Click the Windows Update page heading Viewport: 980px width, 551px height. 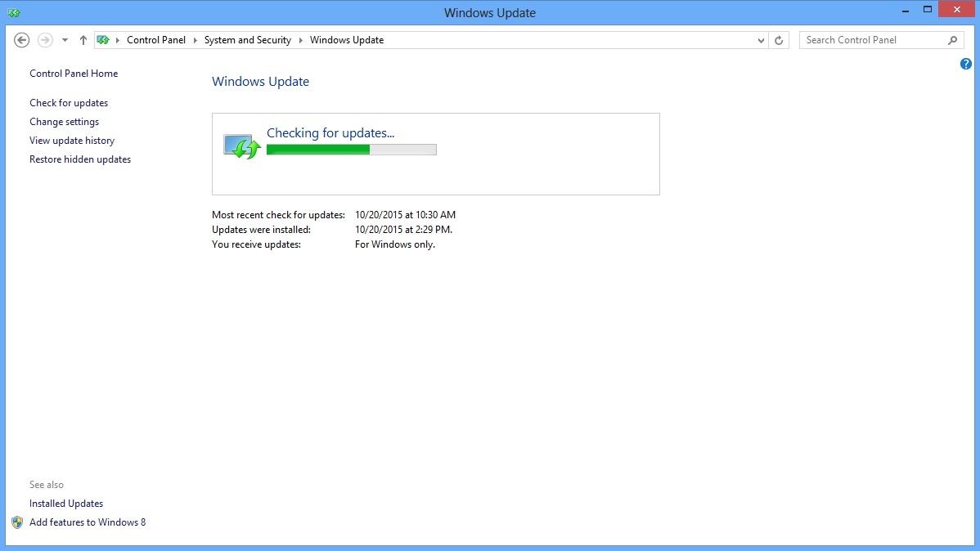[x=261, y=81]
